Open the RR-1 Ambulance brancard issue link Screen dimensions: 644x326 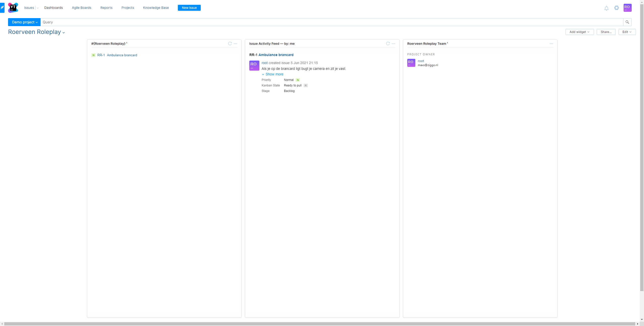point(122,55)
